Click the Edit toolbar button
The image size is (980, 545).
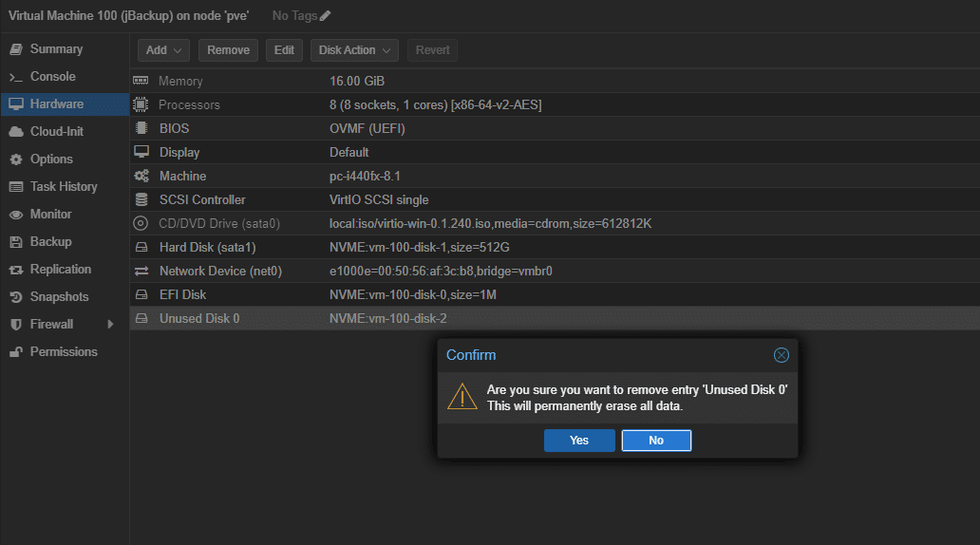[284, 50]
